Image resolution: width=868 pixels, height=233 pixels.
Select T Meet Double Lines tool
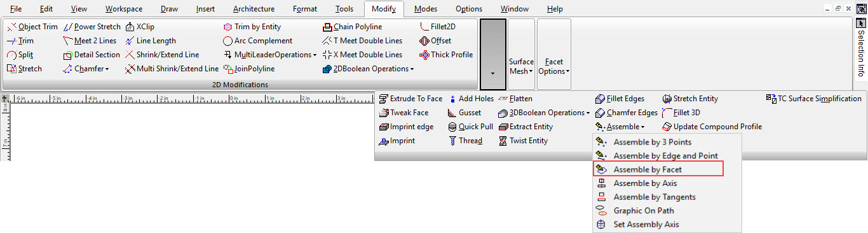tap(362, 41)
